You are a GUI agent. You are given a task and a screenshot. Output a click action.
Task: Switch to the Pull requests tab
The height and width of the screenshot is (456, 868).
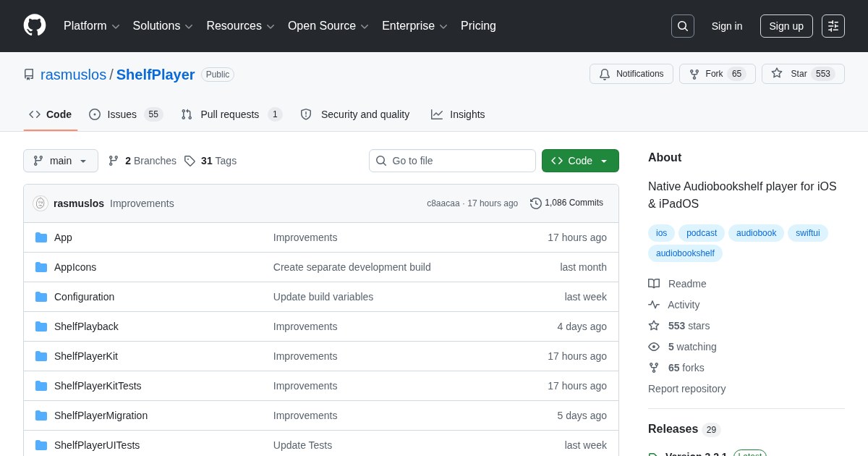(x=231, y=114)
